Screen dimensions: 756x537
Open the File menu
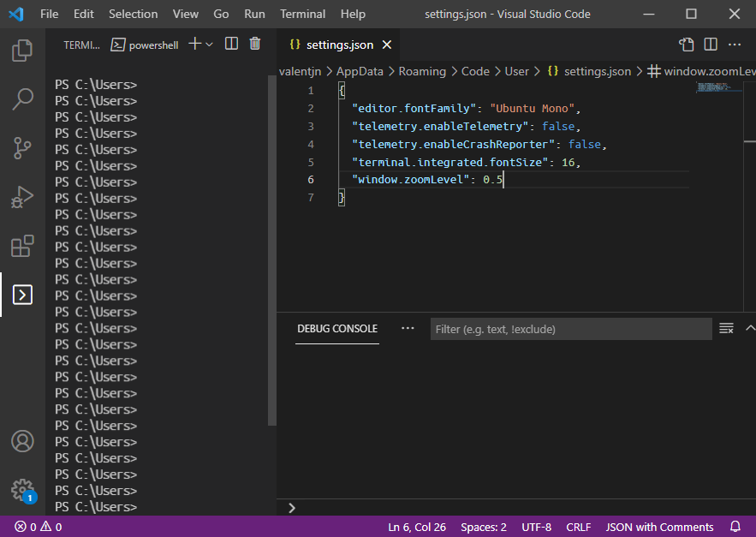point(49,14)
